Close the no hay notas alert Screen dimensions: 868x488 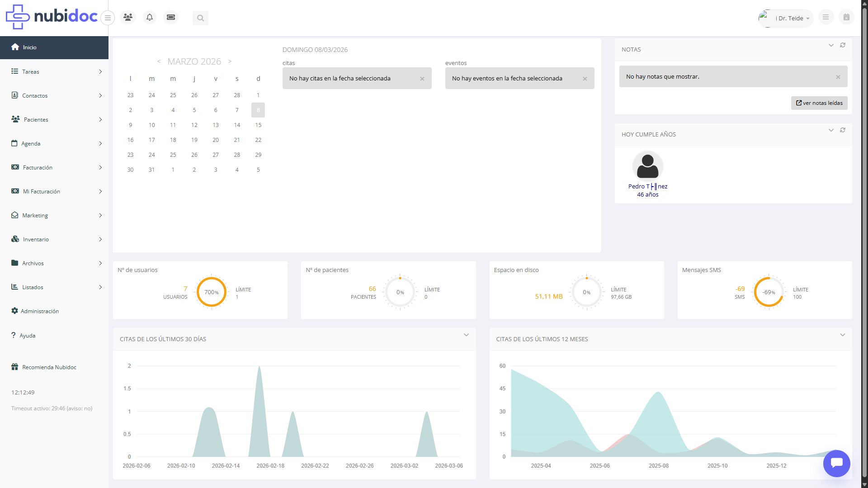click(x=838, y=77)
